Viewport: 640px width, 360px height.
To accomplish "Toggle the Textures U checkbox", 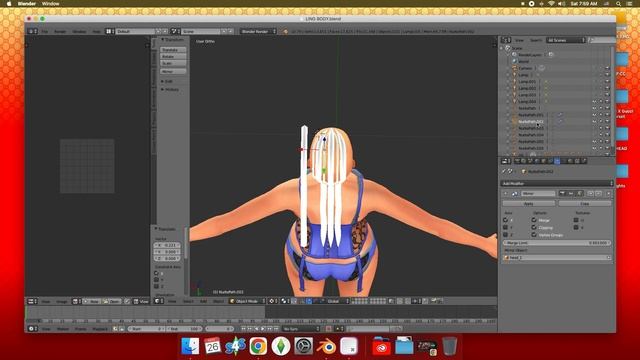I will click(x=576, y=220).
